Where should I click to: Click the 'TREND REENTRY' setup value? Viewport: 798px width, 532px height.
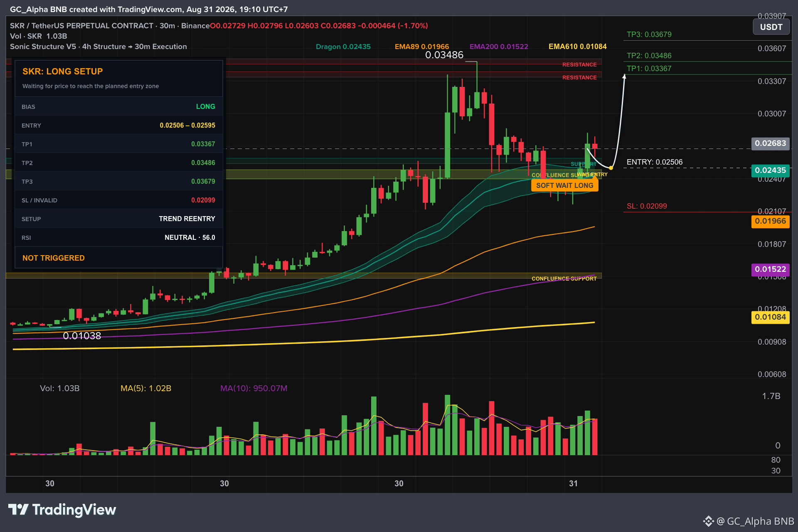(x=187, y=219)
